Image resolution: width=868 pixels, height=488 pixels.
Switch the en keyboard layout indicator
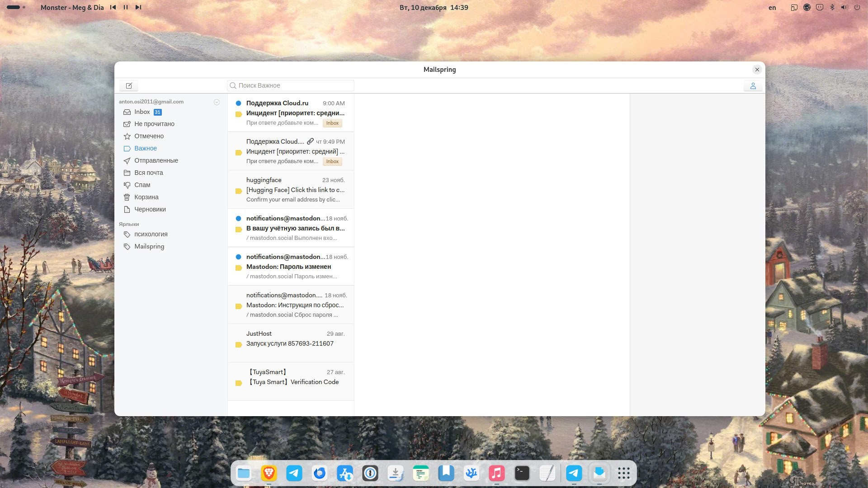(772, 8)
